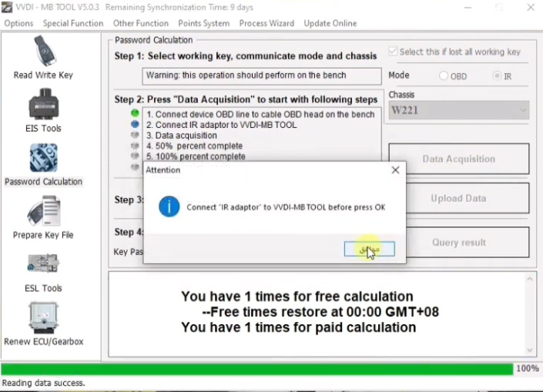Image resolution: width=543 pixels, height=392 pixels.
Task: Select the Password Calculation icon
Action: click(44, 158)
